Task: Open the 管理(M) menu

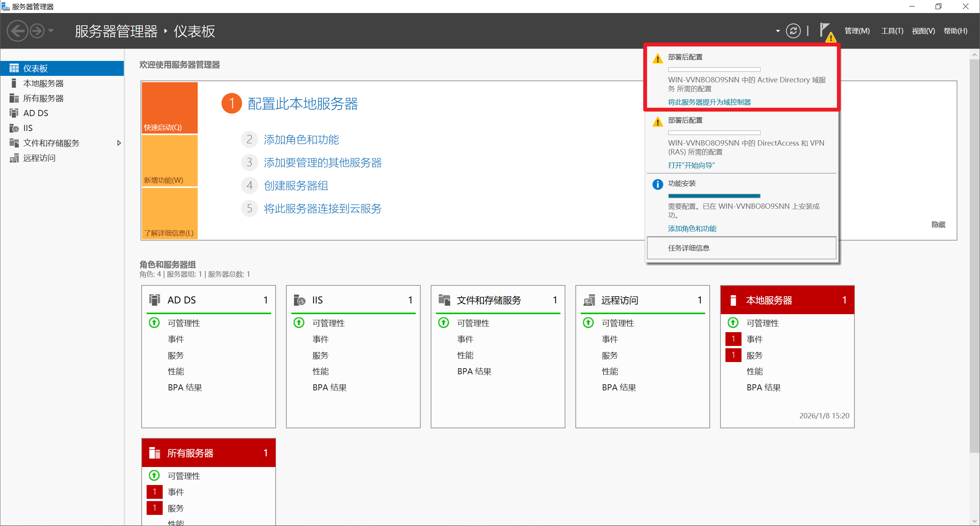Action: 857,31
